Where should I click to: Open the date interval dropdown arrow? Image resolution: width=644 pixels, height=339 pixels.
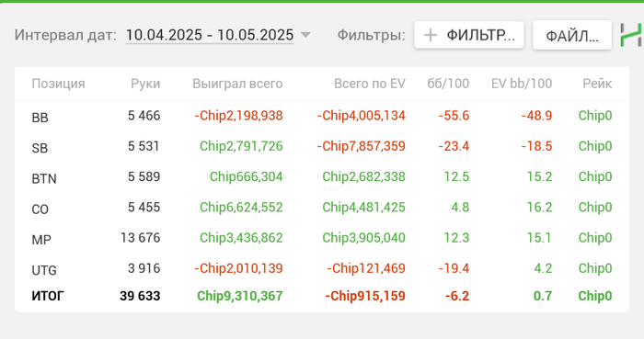coord(305,35)
